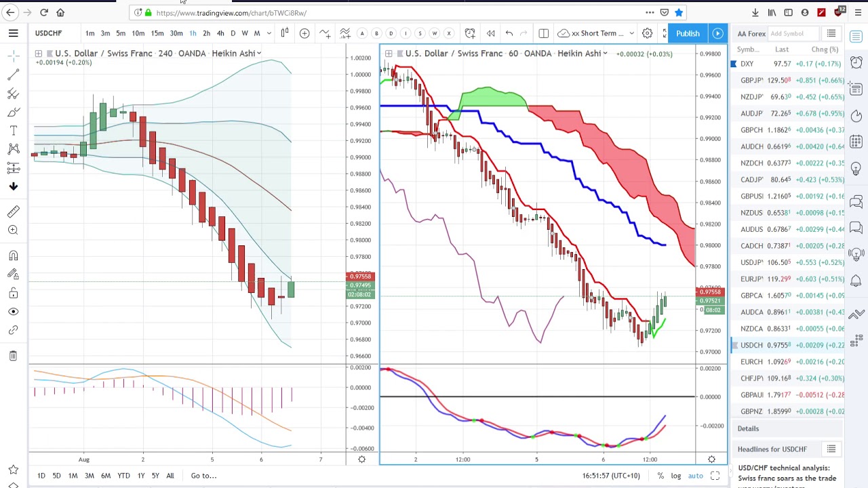Viewport: 868px width, 488px height.
Task: Activate the zoom in tool
Action: (13, 230)
